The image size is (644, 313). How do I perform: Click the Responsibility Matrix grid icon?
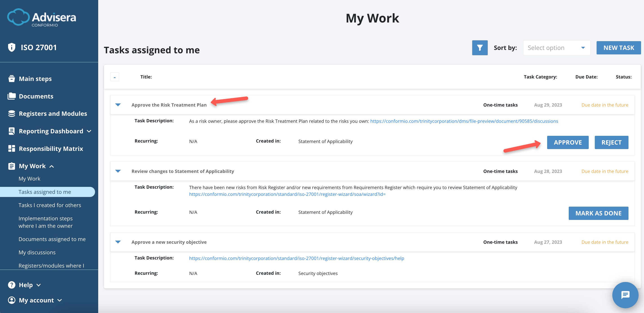[12, 148]
